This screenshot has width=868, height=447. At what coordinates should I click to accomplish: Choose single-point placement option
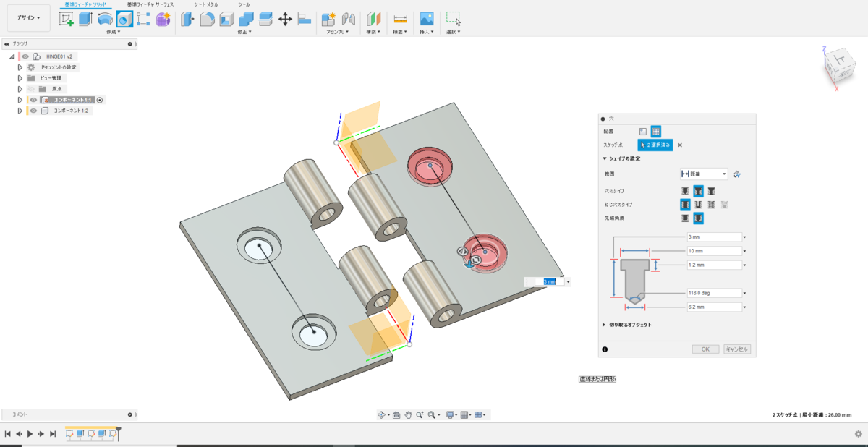[643, 132]
